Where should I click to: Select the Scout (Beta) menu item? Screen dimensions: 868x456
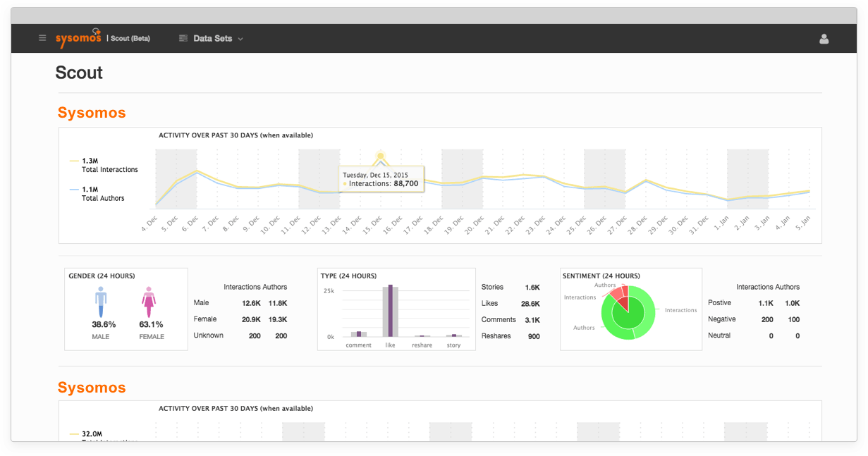130,39
